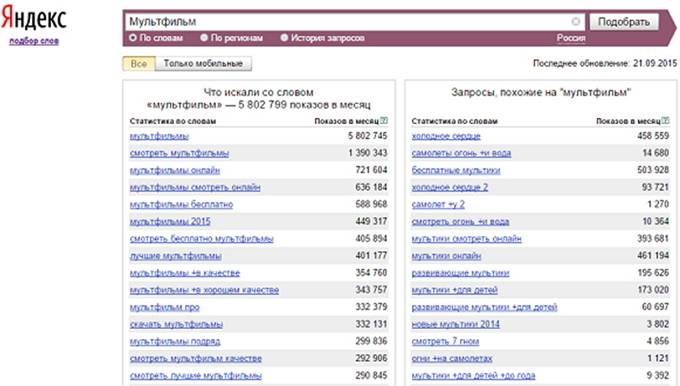
Task: Click the 'Последнее обновление: 21.09.2015' text
Action: (605, 63)
